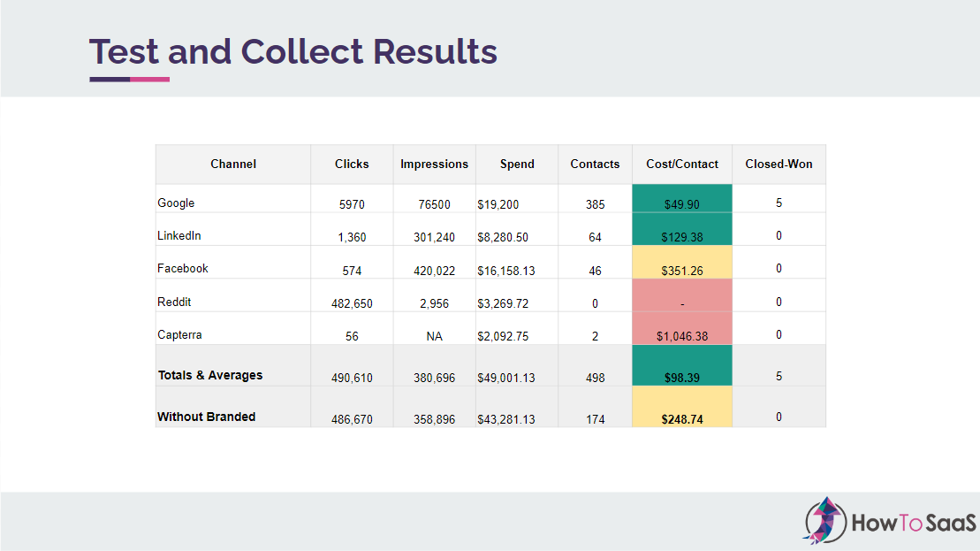
Task: Click Google impressions value 76500
Action: (x=435, y=204)
